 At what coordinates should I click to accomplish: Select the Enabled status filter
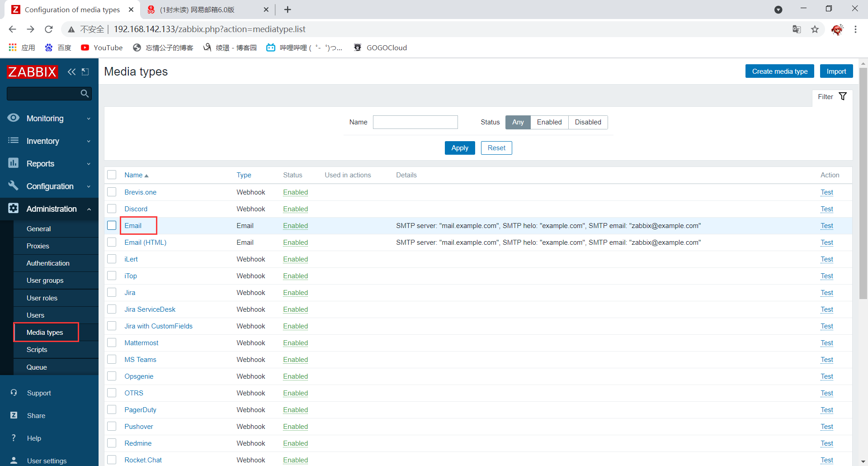[549, 122]
